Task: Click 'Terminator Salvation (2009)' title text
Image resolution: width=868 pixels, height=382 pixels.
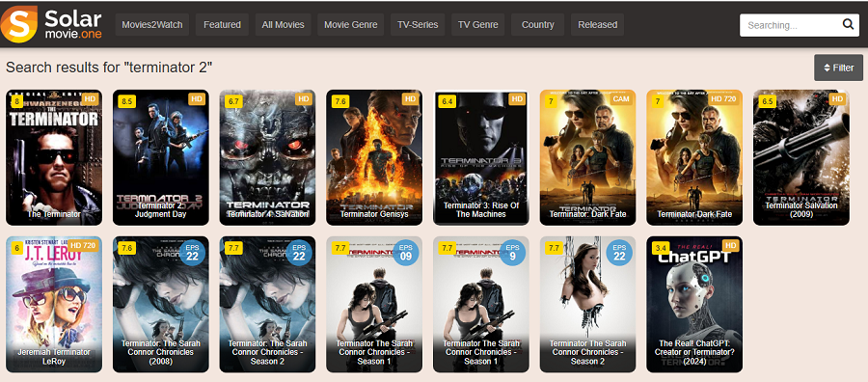Action: [801, 210]
